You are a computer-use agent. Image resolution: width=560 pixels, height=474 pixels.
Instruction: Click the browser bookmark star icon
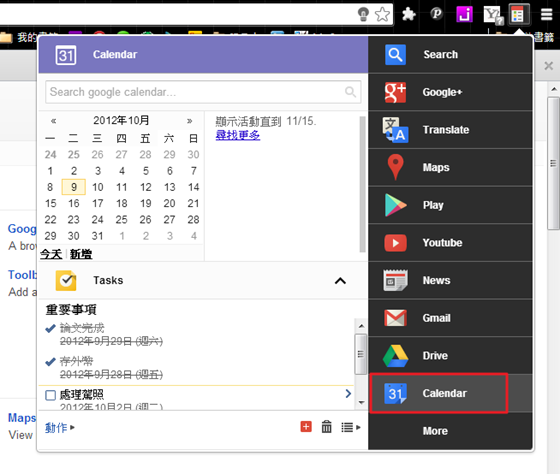tap(382, 14)
